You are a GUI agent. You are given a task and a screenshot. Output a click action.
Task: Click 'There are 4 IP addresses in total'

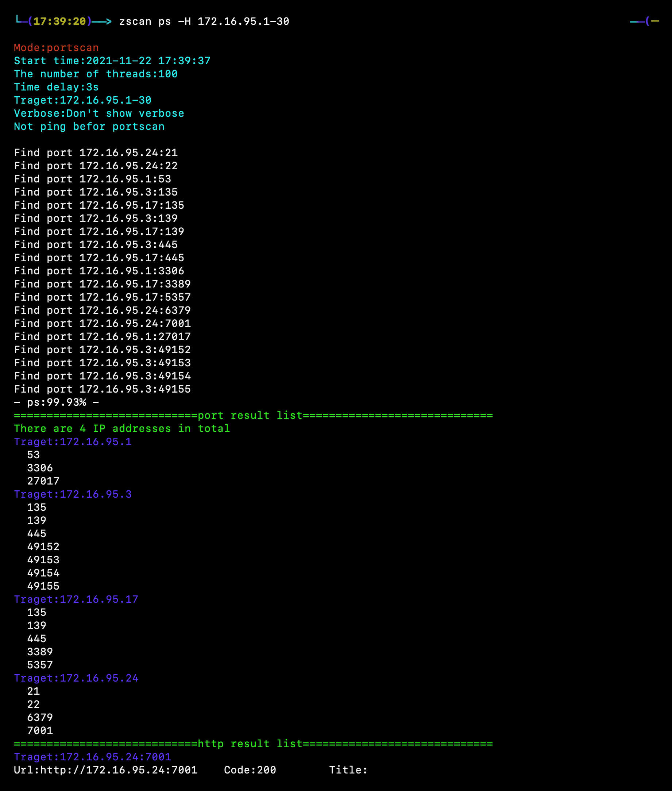pyautogui.click(x=122, y=429)
